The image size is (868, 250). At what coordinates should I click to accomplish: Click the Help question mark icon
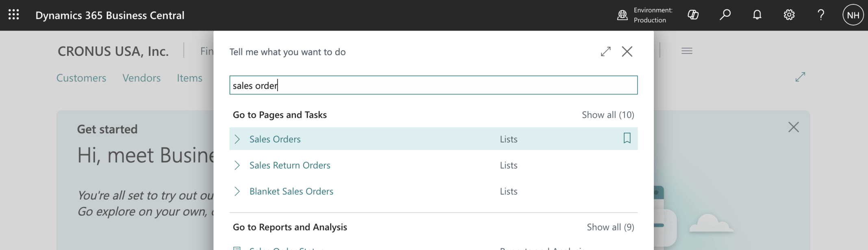click(x=820, y=15)
